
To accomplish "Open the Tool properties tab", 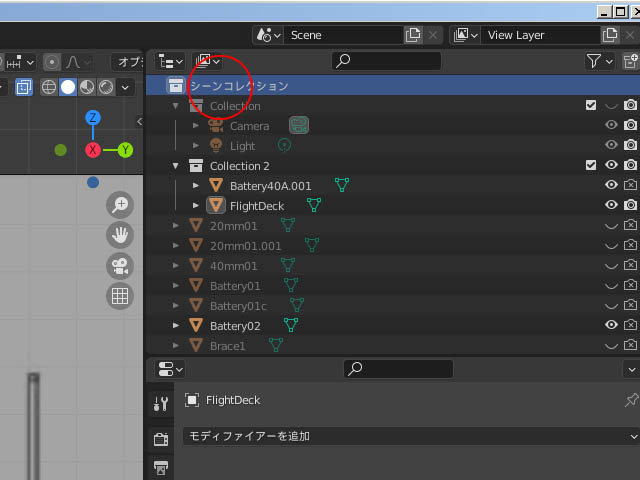I will pyautogui.click(x=161, y=403).
